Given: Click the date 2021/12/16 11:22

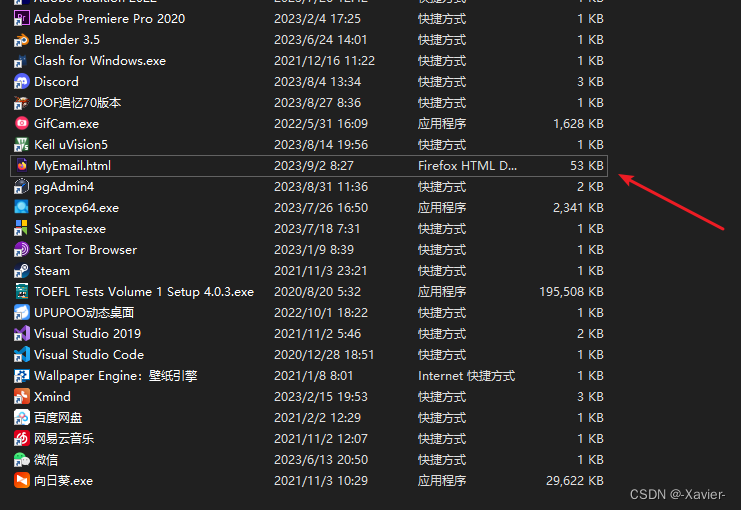Looking at the screenshot, I should [x=325, y=61].
